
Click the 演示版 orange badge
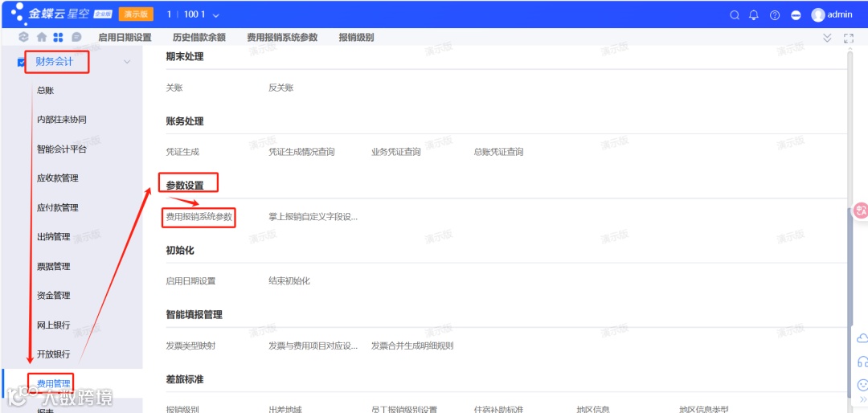(136, 14)
